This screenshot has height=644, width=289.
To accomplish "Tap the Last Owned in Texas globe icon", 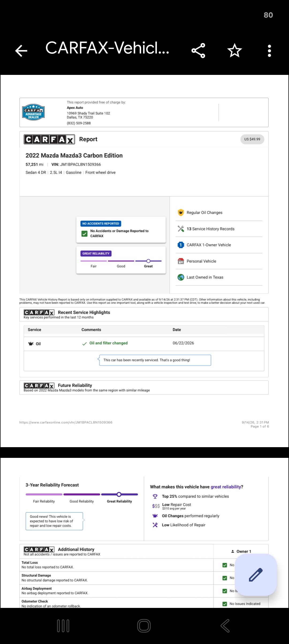I will click(x=181, y=277).
